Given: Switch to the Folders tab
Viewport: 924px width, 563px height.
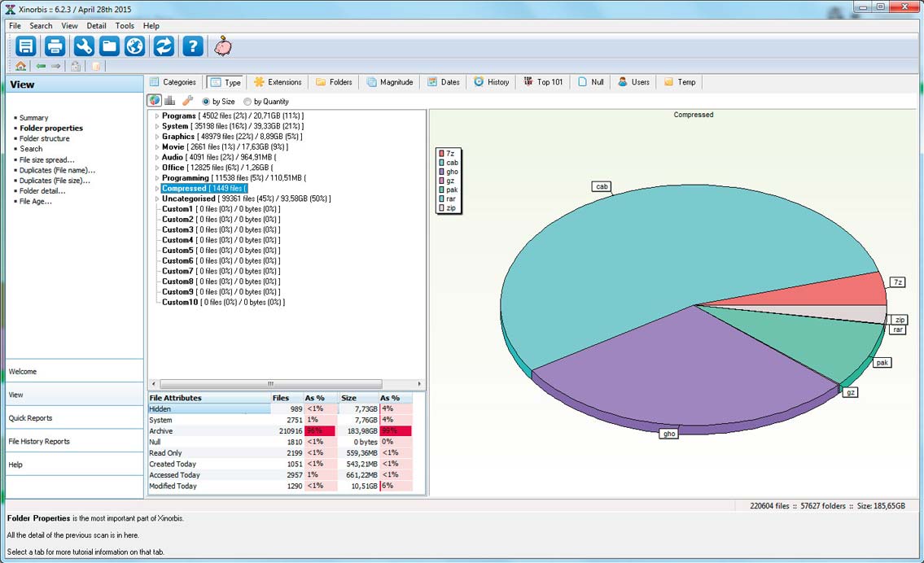Looking at the screenshot, I should coord(334,82).
